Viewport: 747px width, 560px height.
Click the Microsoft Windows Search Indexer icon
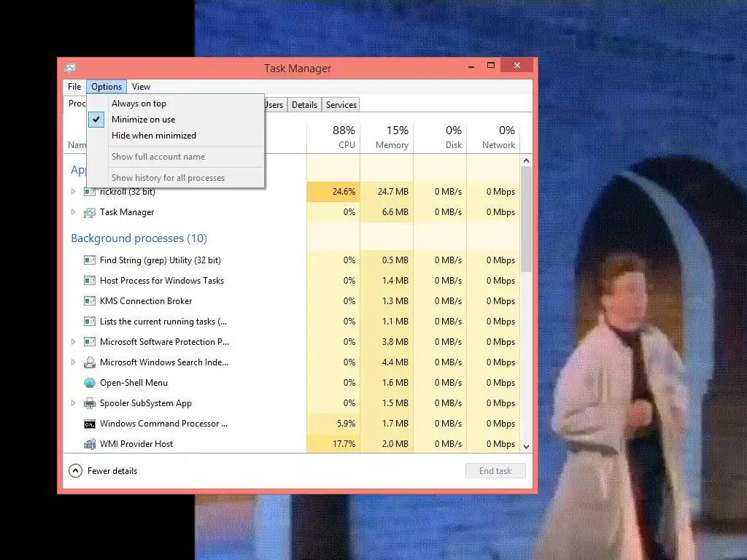tap(90, 362)
